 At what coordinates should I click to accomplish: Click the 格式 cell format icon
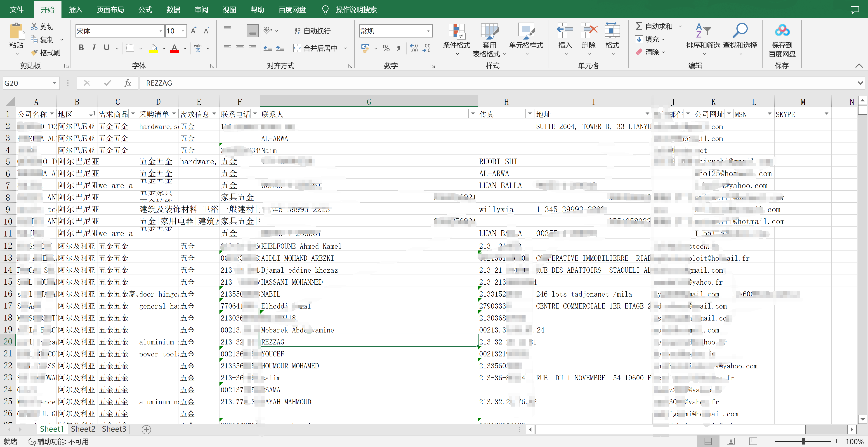click(x=612, y=31)
